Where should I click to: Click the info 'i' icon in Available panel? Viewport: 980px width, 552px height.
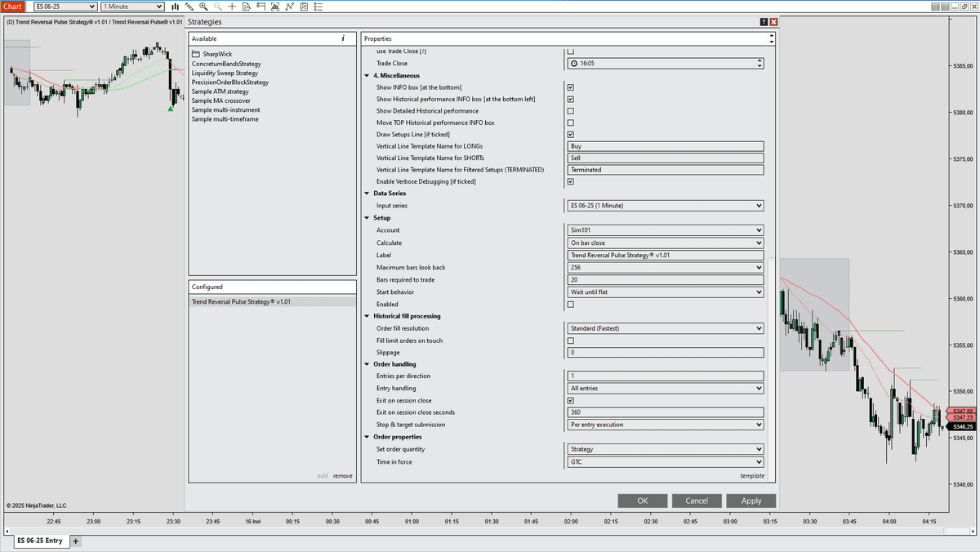point(343,38)
